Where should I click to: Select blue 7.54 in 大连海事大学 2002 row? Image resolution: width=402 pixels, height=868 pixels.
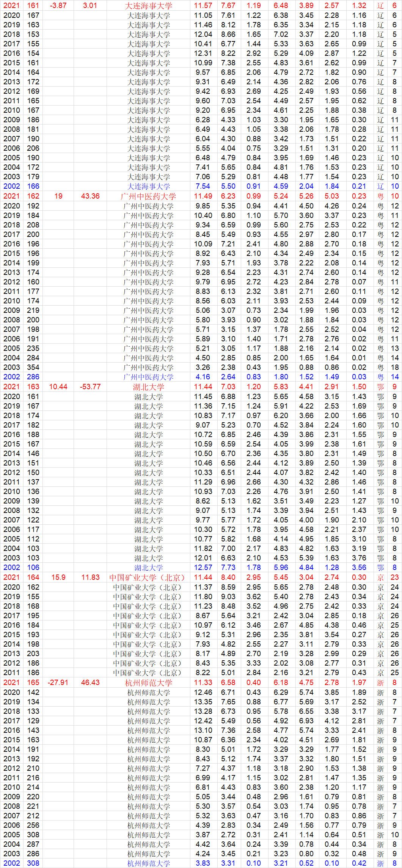(203, 186)
